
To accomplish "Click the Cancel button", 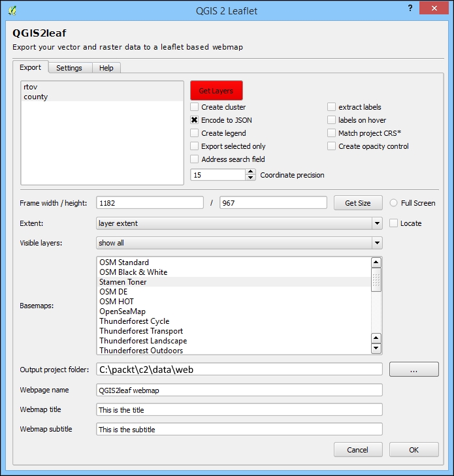I will click(x=358, y=450).
